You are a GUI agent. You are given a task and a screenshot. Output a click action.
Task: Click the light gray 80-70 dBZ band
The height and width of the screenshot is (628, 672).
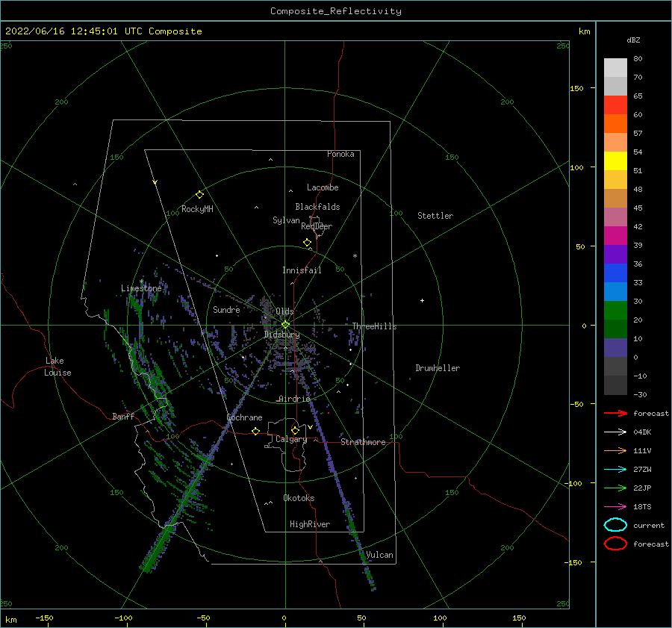(615, 68)
